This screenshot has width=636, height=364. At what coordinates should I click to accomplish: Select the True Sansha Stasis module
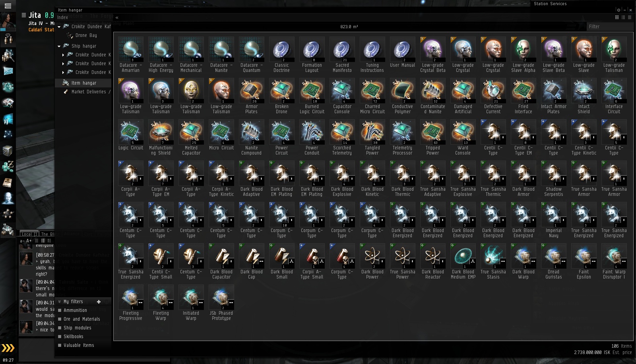coord(493,261)
